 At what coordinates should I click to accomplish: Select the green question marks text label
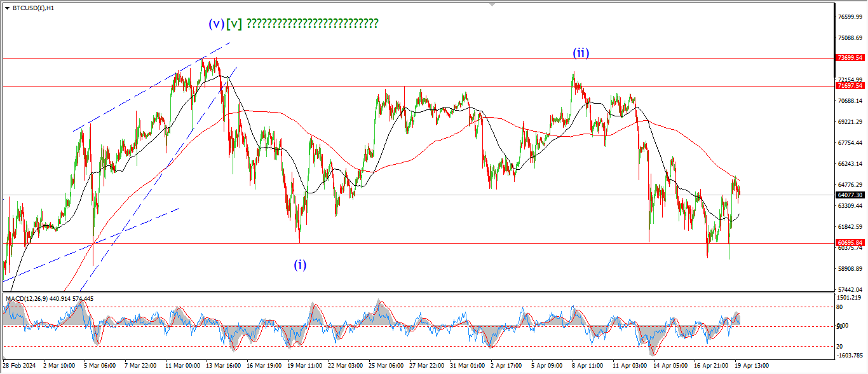click(312, 24)
